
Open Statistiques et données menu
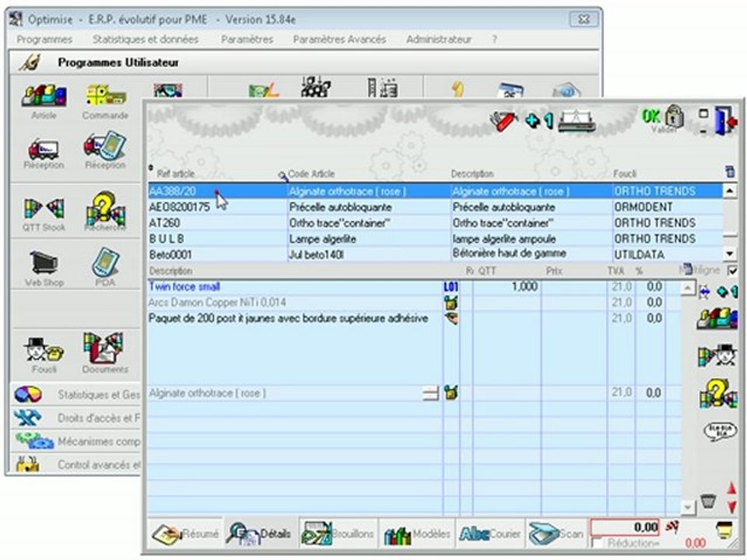(x=146, y=40)
